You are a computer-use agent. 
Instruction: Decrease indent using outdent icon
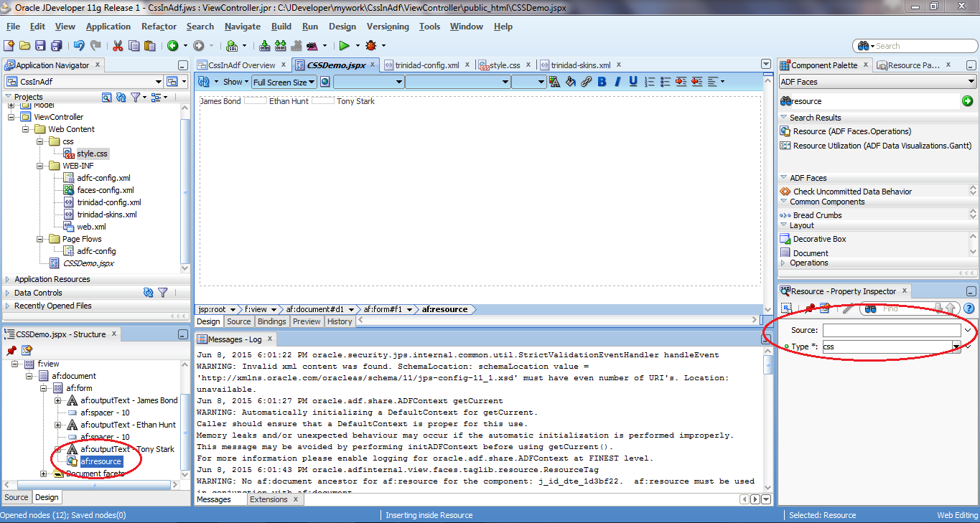point(696,82)
